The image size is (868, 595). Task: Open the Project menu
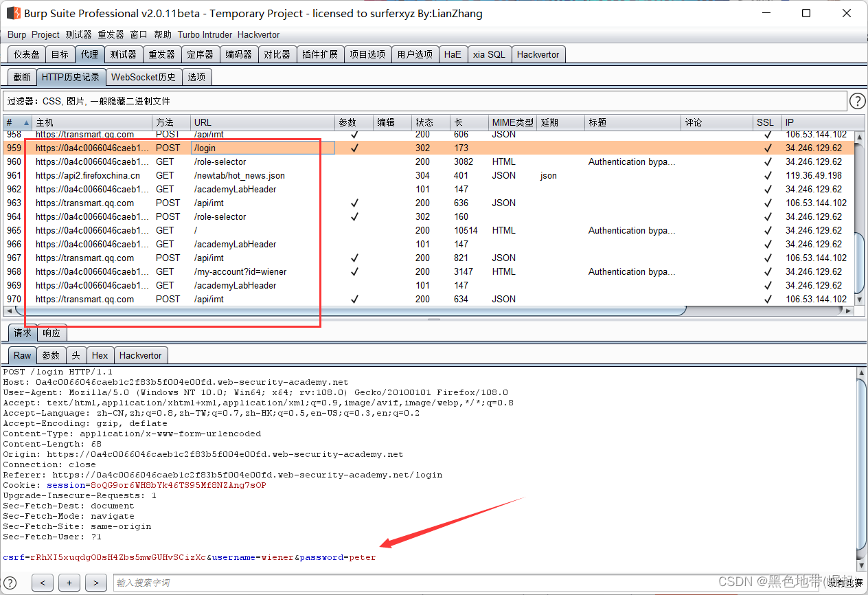click(45, 34)
